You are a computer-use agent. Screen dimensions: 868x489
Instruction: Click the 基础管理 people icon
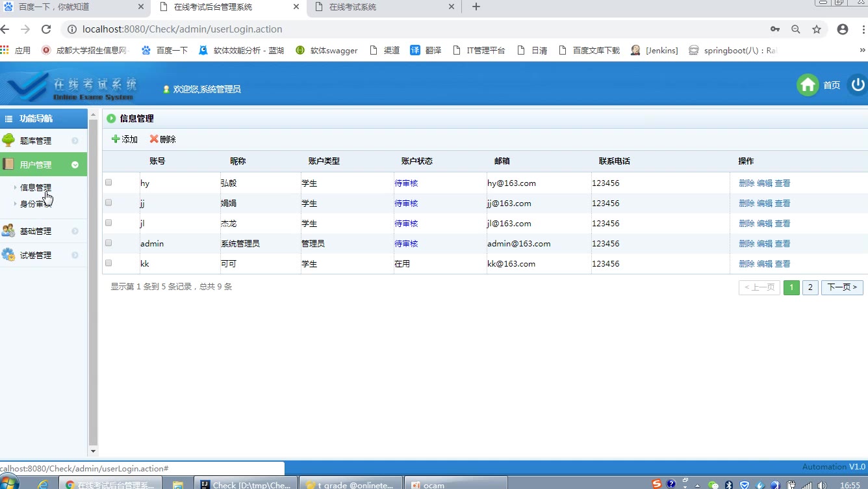pos(9,231)
